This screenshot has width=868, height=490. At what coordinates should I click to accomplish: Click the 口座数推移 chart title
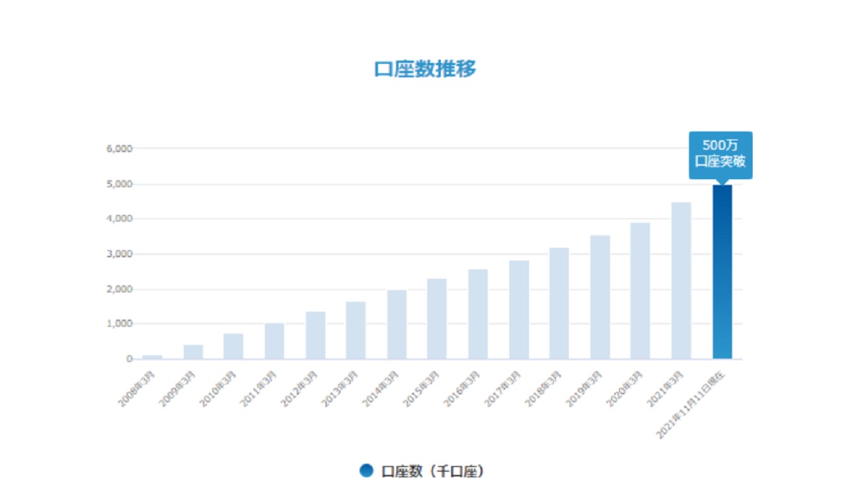427,68
